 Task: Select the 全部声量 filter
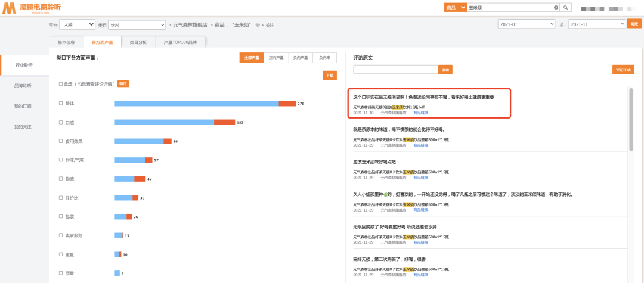coord(252,58)
